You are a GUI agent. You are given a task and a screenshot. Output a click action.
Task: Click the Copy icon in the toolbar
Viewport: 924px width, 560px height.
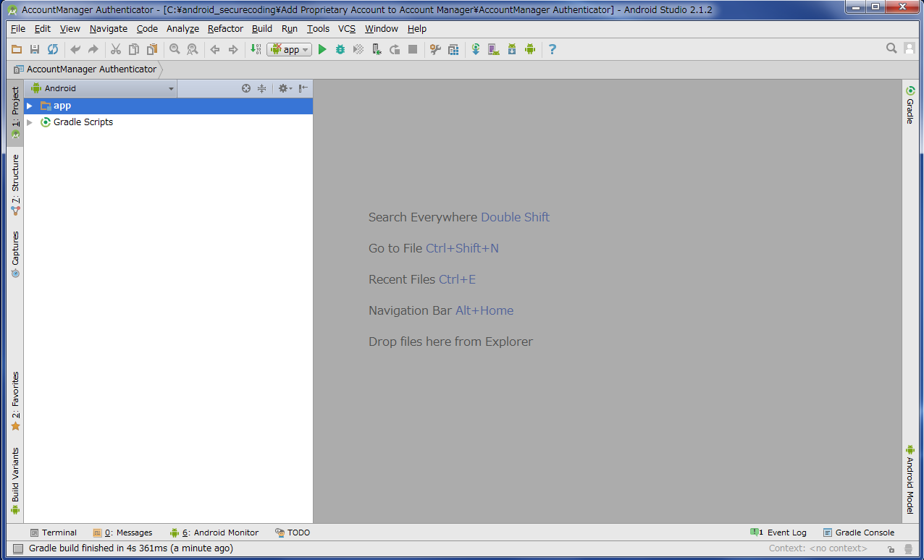coord(134,49)
